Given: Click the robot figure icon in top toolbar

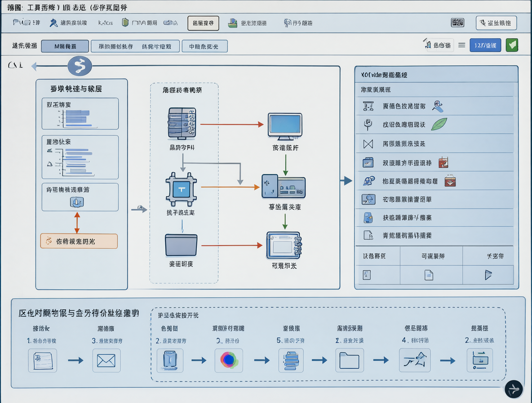Looking at the screenshot, I should [287, 23].
